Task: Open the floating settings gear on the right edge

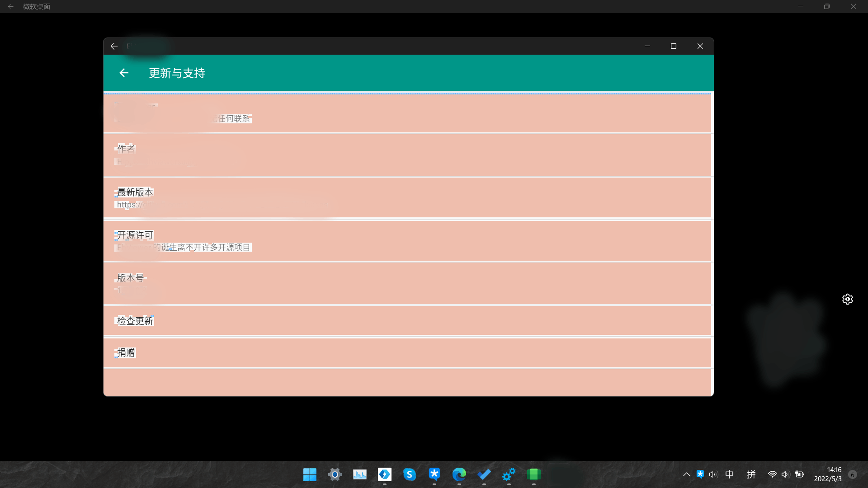Action: (x=848, y=299)
